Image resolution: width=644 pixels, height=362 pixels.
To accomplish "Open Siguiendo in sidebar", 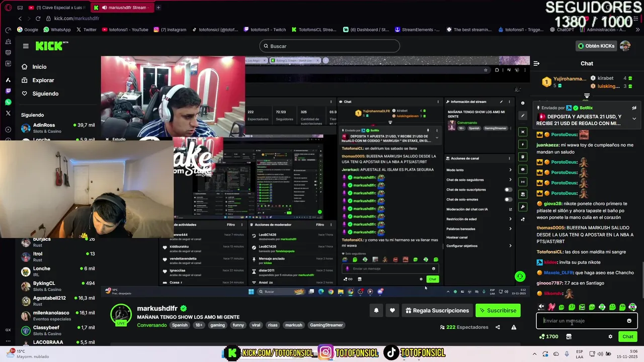I will tap(40, 94).
